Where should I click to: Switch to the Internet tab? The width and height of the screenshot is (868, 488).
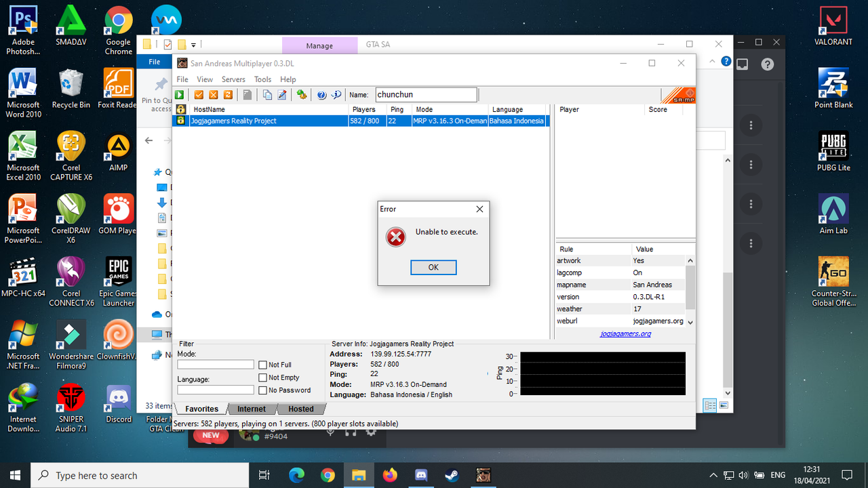252,409
